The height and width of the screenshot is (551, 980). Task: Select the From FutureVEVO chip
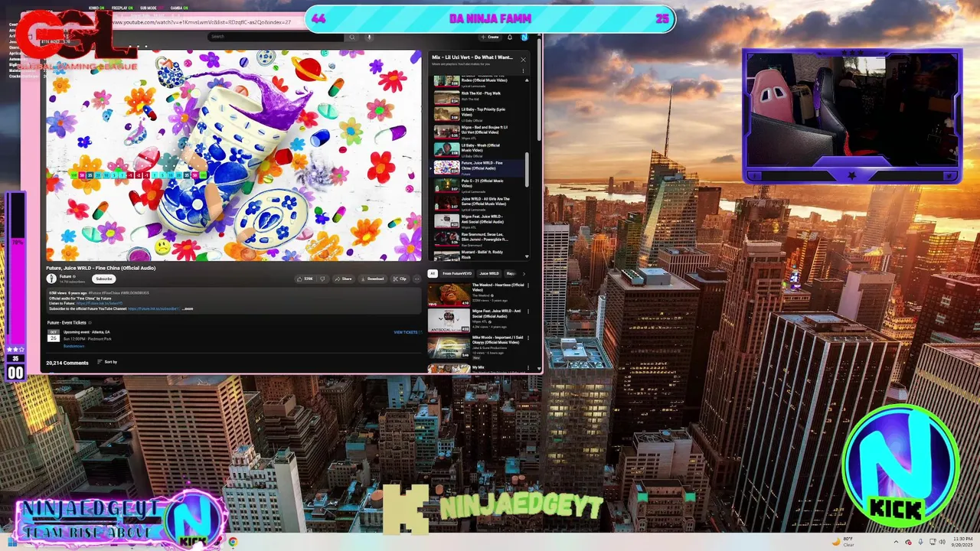coord(457,273)
